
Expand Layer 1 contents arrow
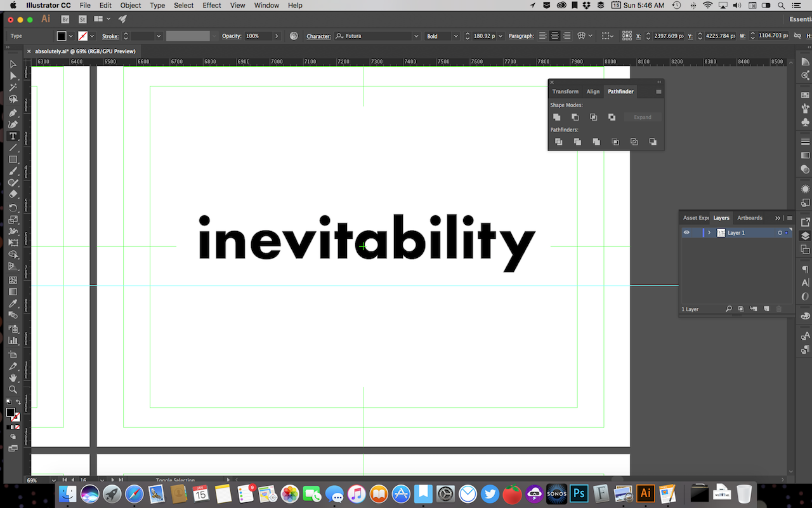[x=709, y=233]
